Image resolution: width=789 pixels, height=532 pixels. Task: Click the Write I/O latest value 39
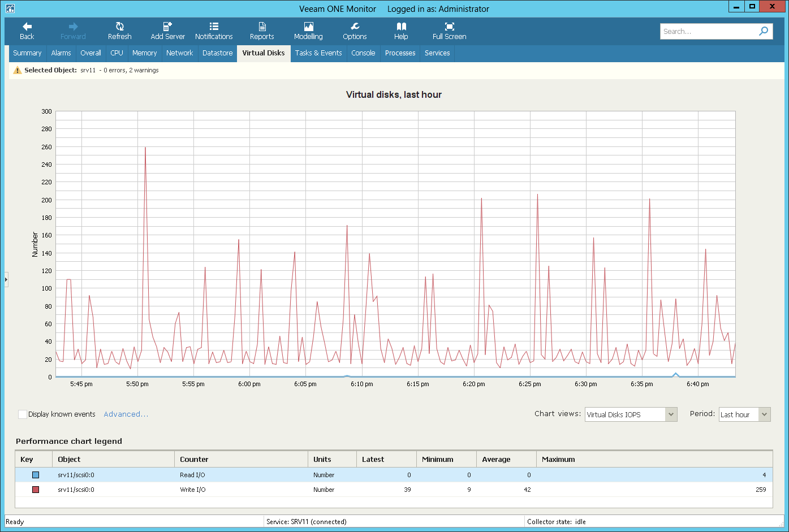[407, 490]
